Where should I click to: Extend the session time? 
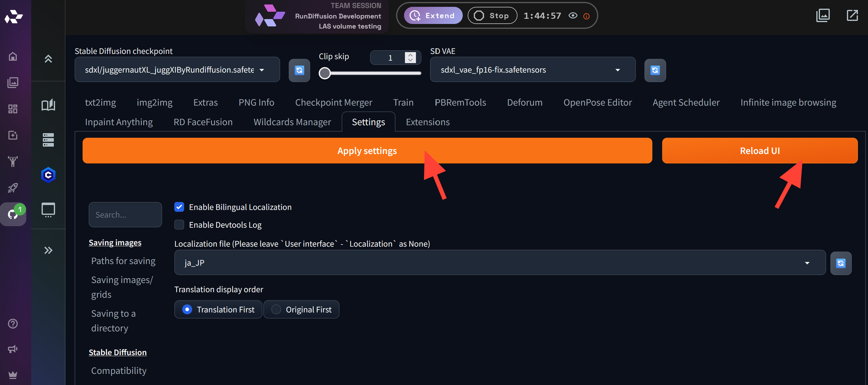433,16
